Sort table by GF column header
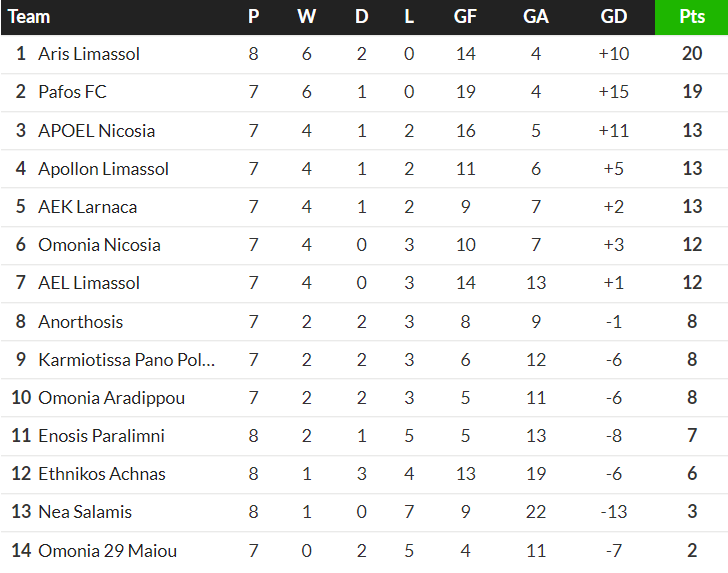This screenshot has width=728, height=573. tap(465, 17)
